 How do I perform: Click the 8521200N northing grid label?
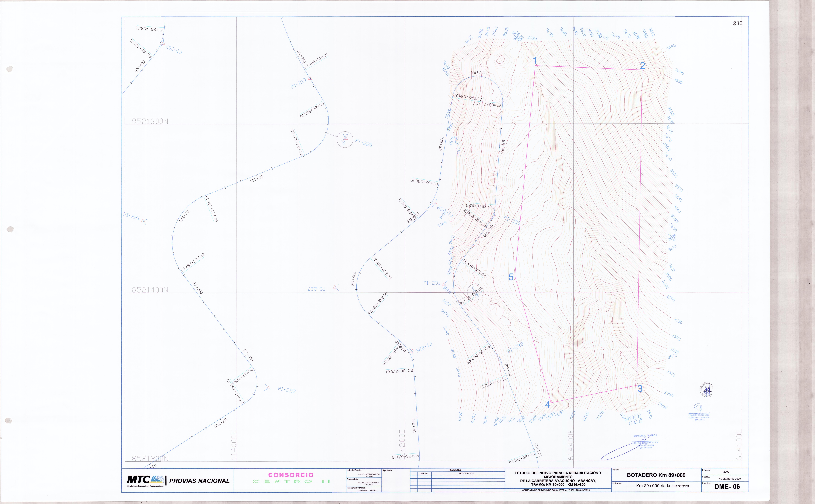tap(150, 459)
